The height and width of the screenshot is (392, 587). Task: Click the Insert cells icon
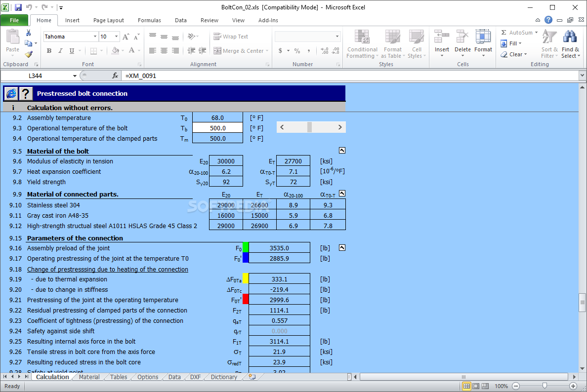tap(442, 37)
